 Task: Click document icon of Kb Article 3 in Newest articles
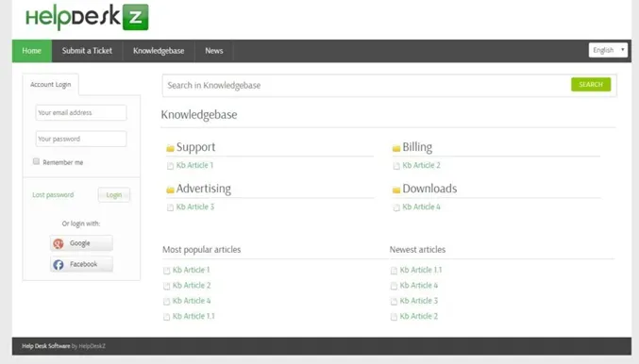394,302
